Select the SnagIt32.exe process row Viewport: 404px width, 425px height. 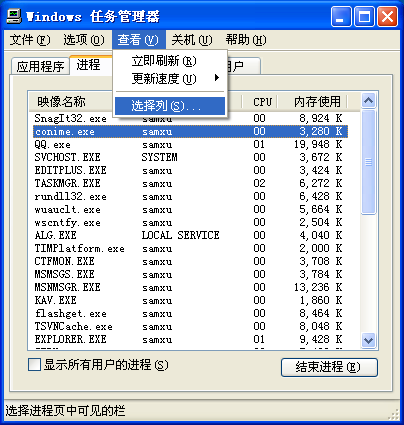click(190, 118)
